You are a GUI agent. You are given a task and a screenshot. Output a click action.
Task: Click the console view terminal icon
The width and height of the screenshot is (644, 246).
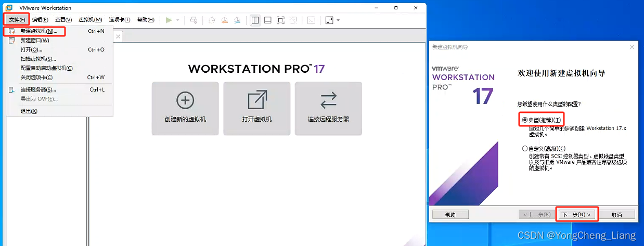coord(311,20)
